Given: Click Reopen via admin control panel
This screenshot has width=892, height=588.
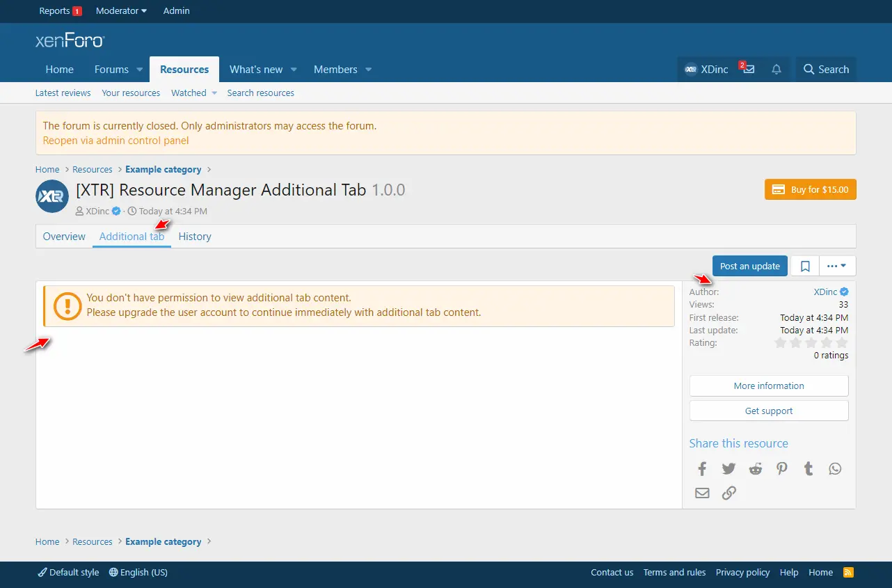Looking at the screenshot, I should pos(116,140).
